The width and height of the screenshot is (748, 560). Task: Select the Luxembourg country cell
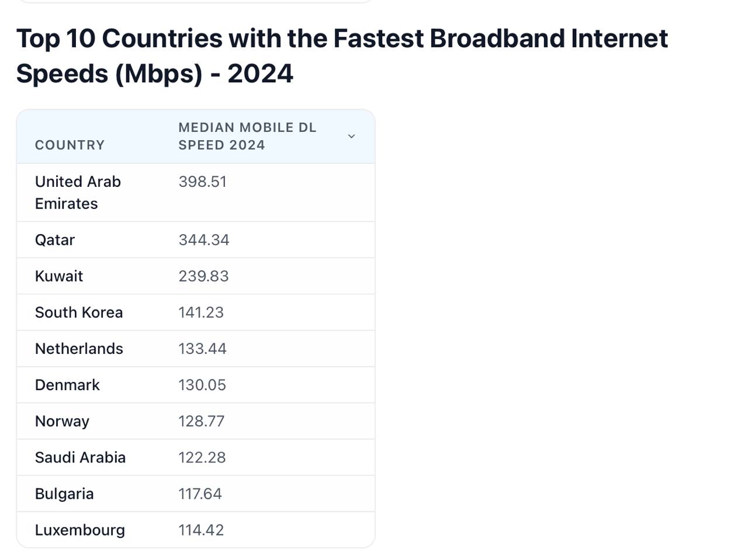click(80, 530)
